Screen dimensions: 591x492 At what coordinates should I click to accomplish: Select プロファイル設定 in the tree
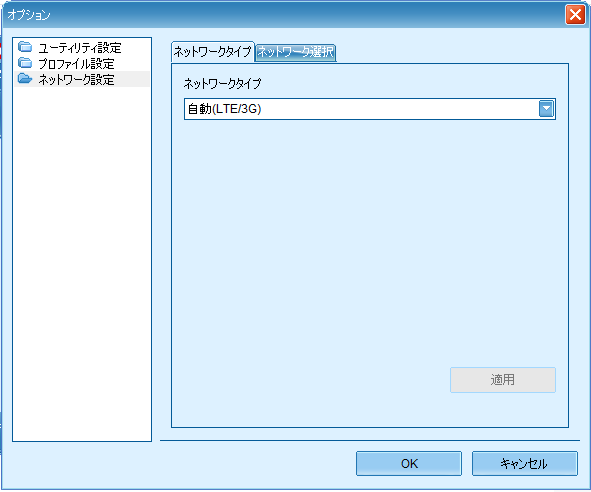(76, 64)
